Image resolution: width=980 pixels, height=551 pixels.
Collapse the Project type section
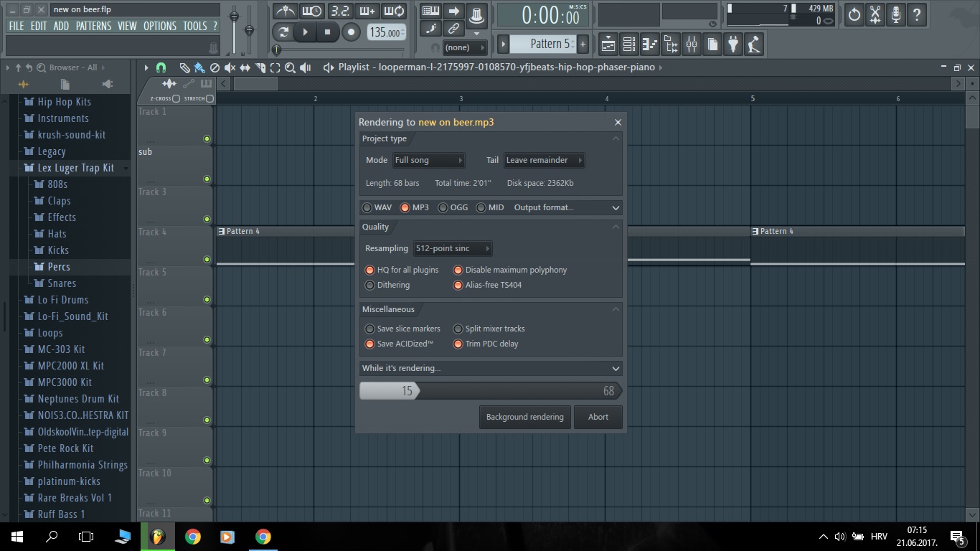pyautogui.click(x=616, y=138)
